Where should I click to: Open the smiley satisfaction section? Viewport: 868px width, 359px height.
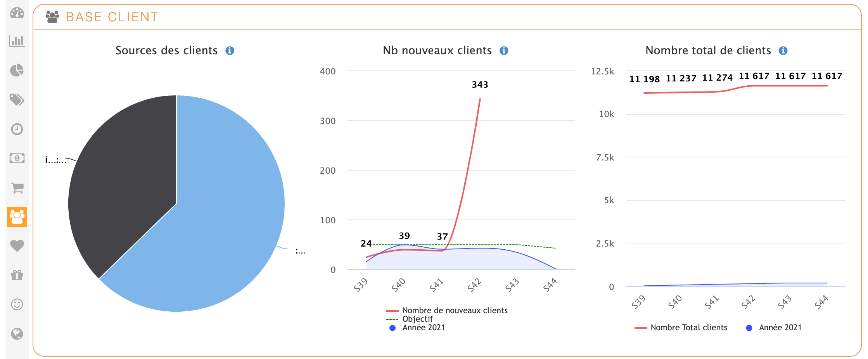17,304
